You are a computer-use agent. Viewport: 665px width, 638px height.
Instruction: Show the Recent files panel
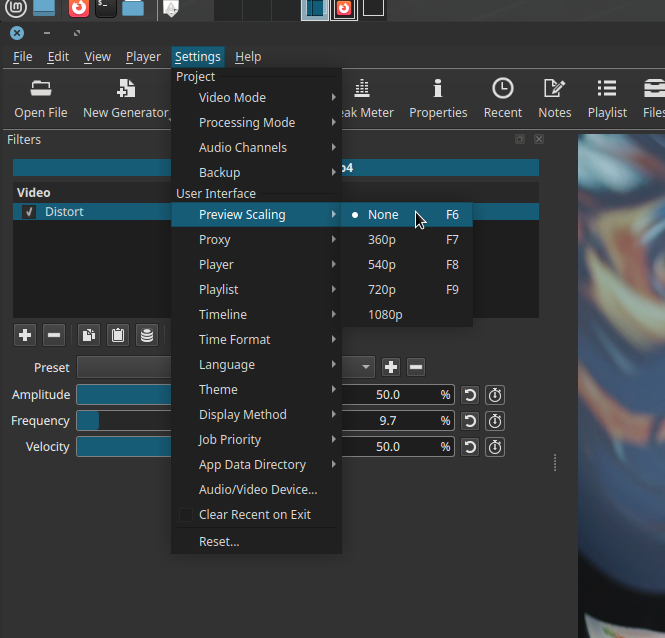coord(502,98)
